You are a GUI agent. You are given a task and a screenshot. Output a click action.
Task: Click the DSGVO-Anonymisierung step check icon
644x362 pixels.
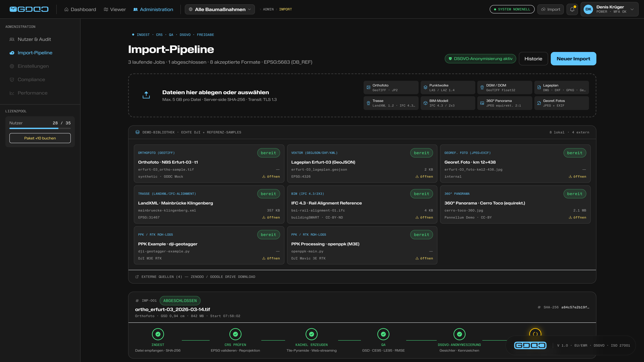coord(460,334)
